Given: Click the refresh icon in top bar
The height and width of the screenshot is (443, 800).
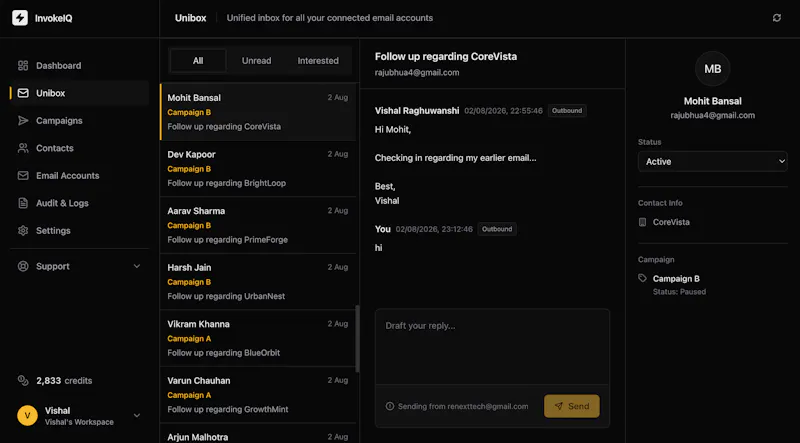Looking at the screenshot, I should coord(777,18).
